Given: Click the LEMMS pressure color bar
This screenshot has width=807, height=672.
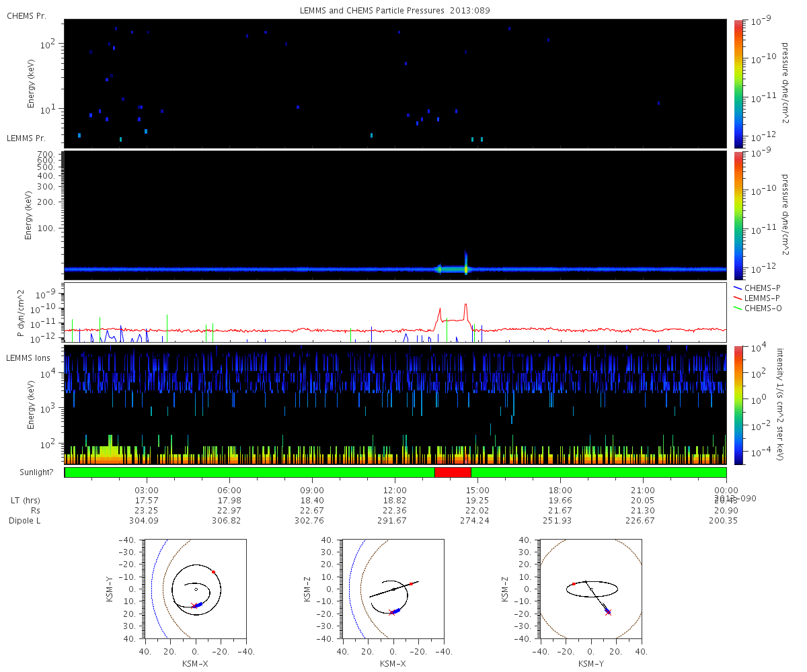Looking at the screenshot, I should 738,215.
